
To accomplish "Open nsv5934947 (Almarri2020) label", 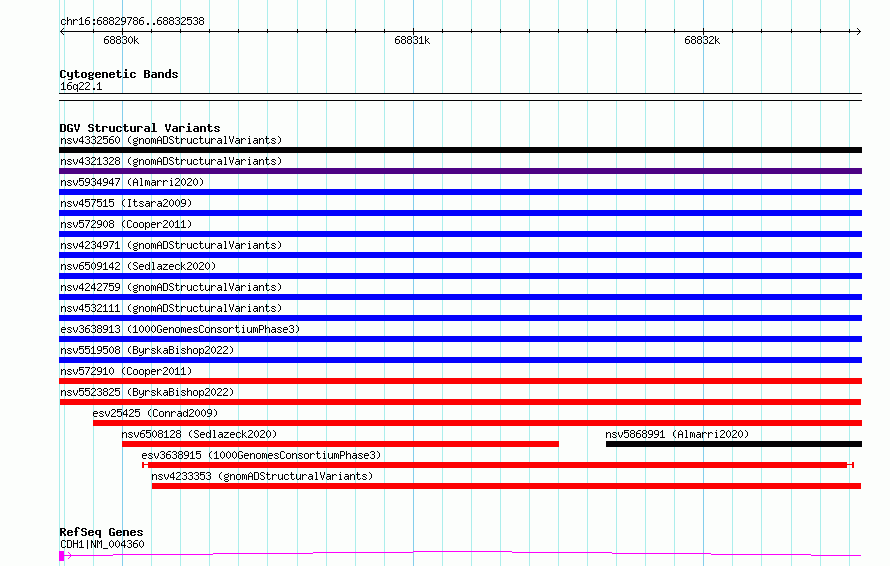I will click(132, 182).
